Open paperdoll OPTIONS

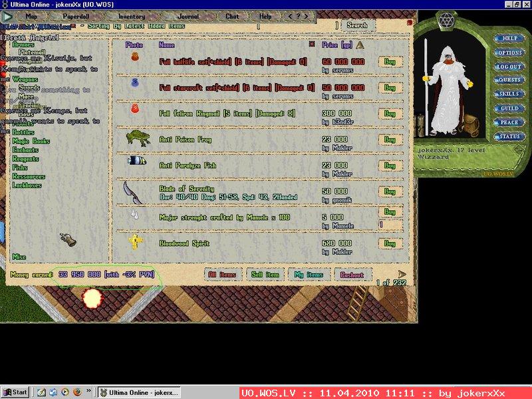(x=509, y=53)
